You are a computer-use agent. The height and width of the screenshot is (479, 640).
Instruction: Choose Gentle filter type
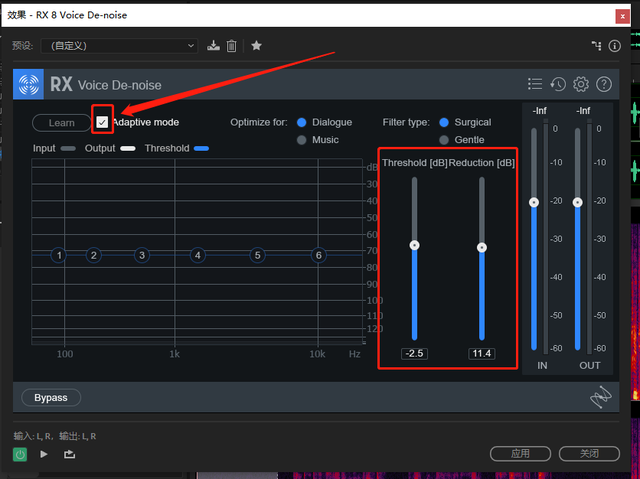pyautogui.click(x=444, y=140)
